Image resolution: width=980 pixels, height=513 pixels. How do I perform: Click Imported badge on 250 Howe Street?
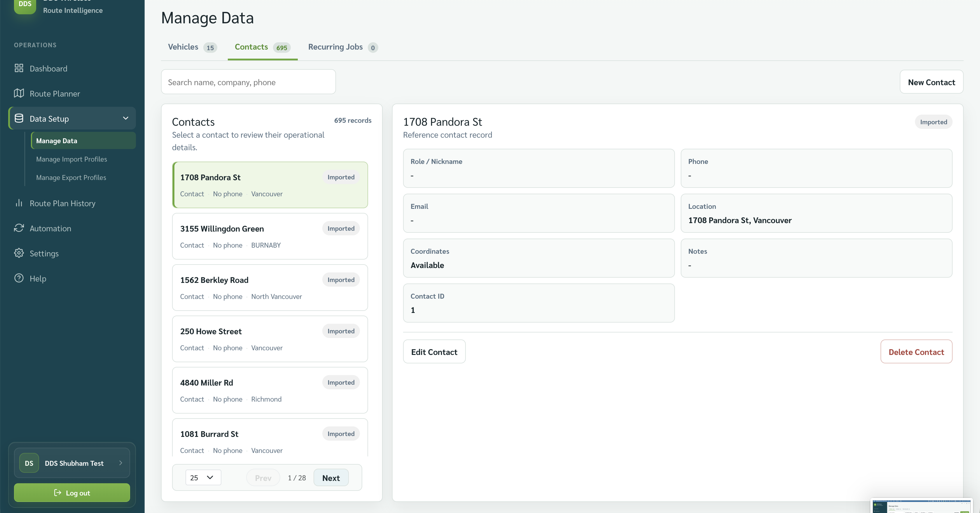click(341, 331)
